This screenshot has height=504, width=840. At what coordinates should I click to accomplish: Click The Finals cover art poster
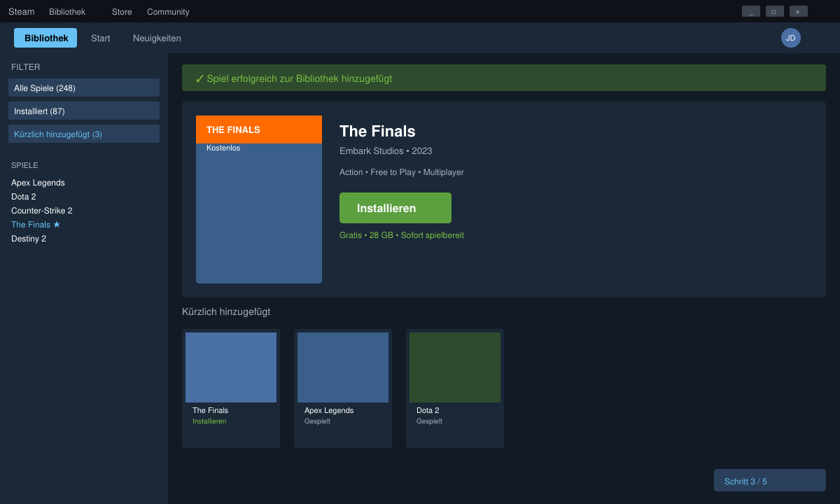[259, 199]
